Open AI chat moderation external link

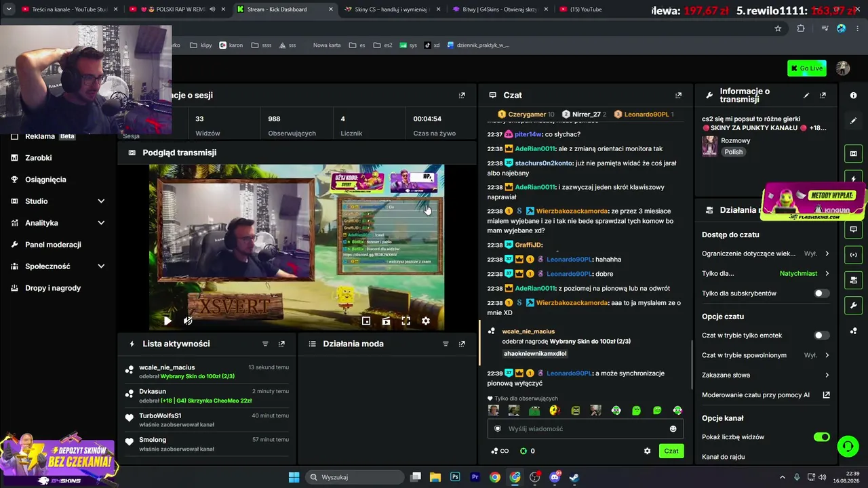click(x=827, y=394)
